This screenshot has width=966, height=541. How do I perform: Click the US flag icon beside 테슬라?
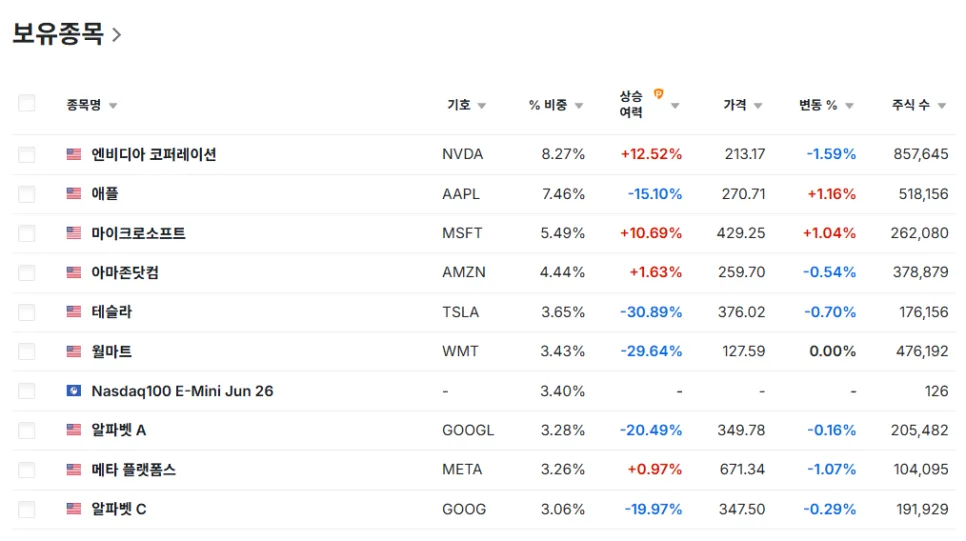pos(74,312)
